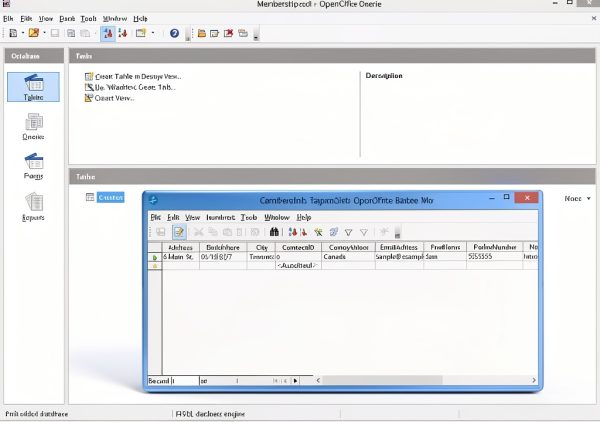Open the None preview dropdown
The width and height of the screenshot is (600, 422).
(x=577, y=199)
